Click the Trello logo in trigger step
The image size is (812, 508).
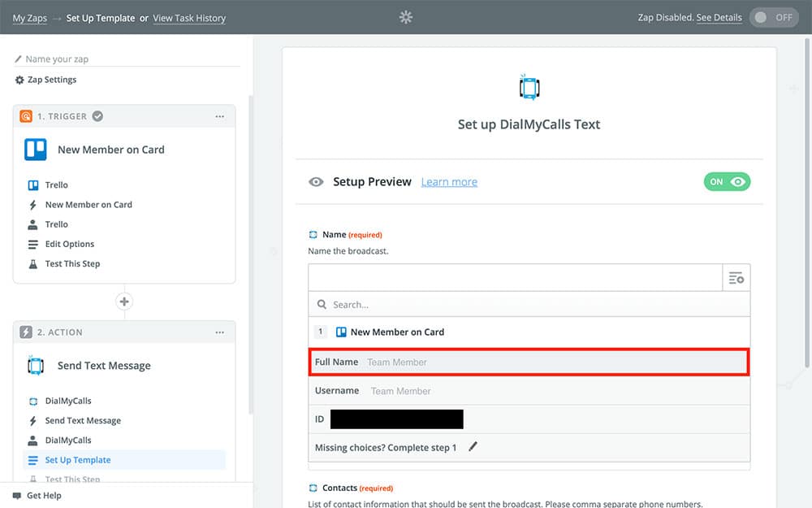click(36, 150)
